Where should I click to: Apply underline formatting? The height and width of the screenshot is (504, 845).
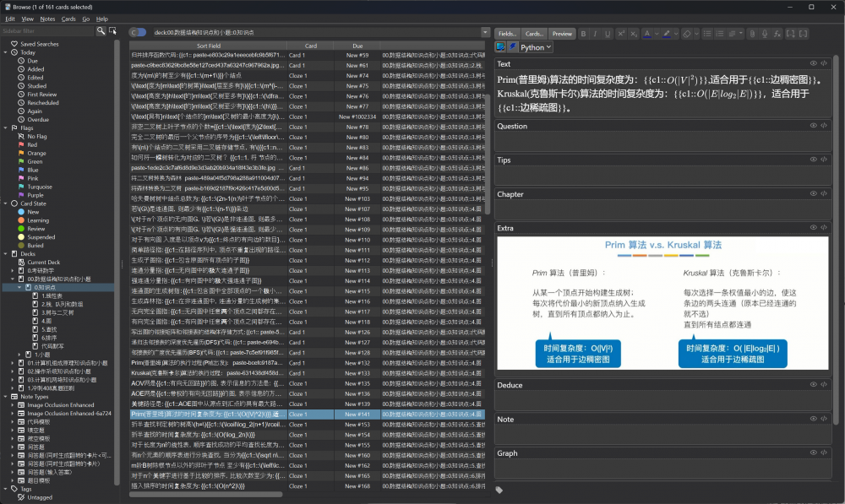point(608,34)
